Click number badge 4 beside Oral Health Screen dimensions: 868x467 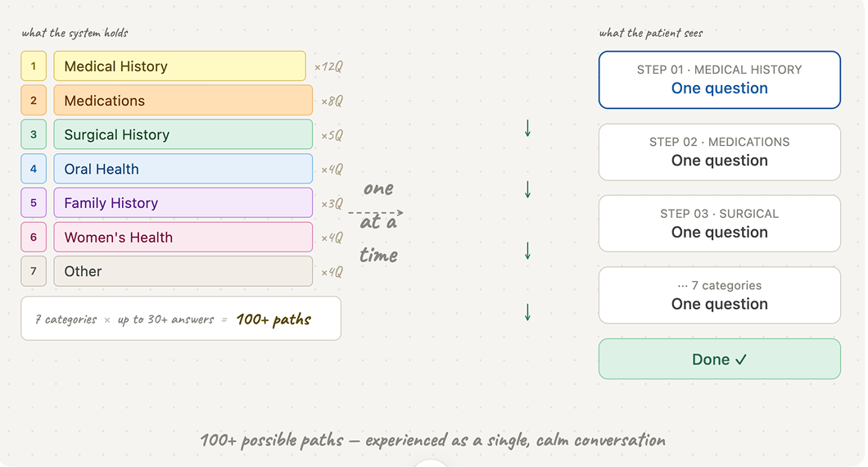coord(34,169)
